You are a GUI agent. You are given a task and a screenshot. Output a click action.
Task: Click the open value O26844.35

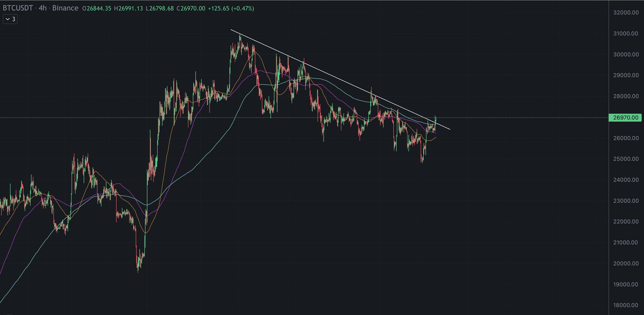point(97,8)
